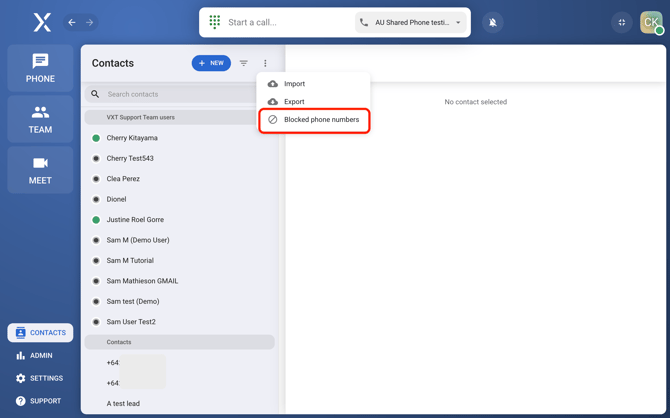Screen dimensions: 670x418
Task: Choose Import from the menu
Action: [314, 84]
